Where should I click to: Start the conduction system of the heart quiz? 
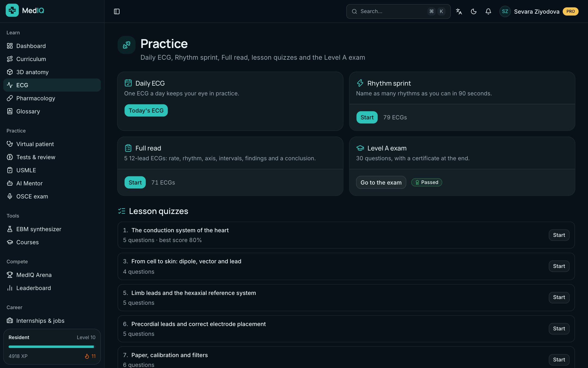pyautogui.click(x=559, y=235)
